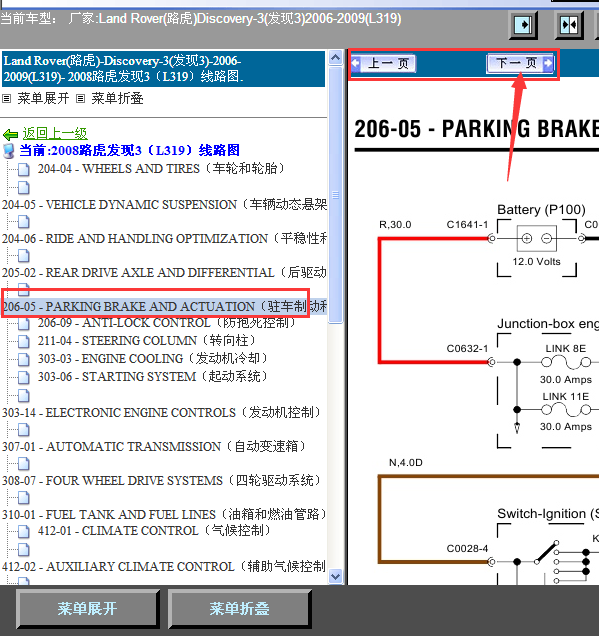Click wire label N,4.0D
Screen dimensions: 599x636
click(406, 463)
